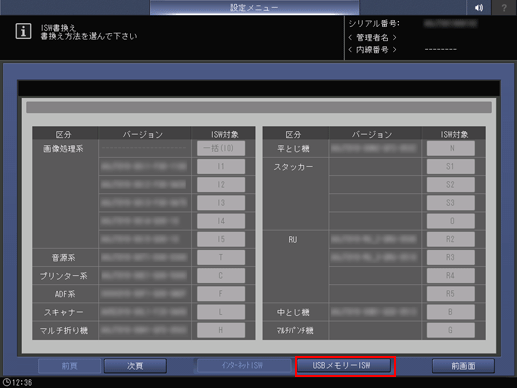The height and width of the screenshot is (388, 517).
Task: Click the clock icon in status bar
Action: click(x=6, y=382)
